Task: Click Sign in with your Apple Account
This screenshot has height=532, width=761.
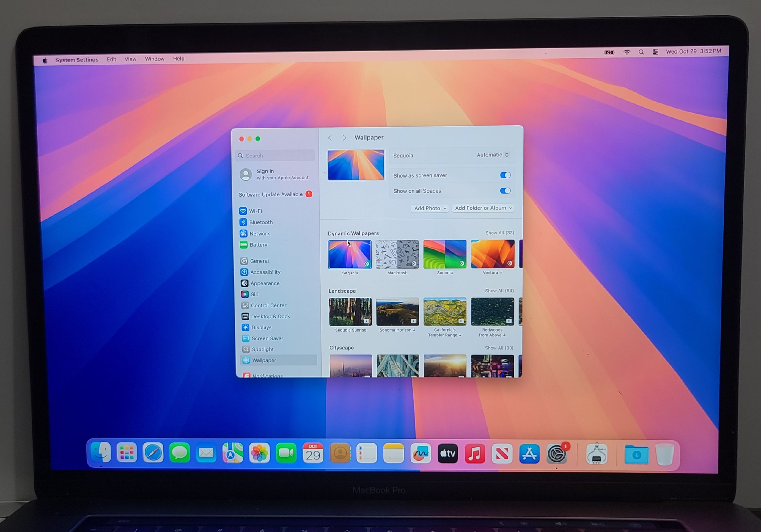Action: [x=275, y=174]
